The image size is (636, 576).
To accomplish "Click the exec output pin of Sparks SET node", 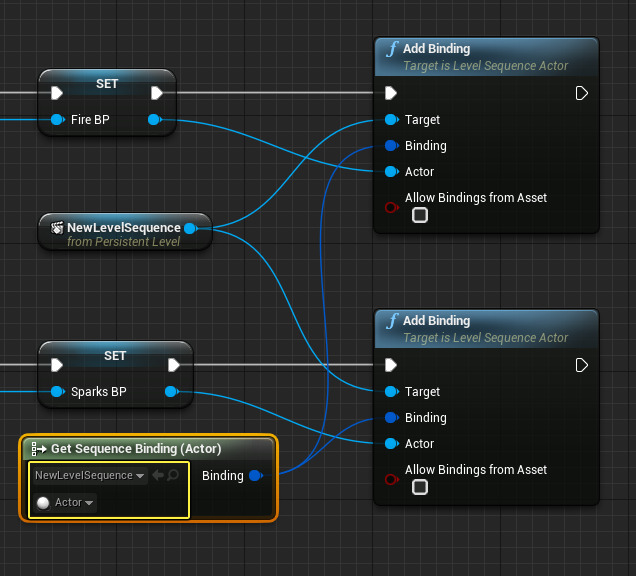I will tap(174, 365).
